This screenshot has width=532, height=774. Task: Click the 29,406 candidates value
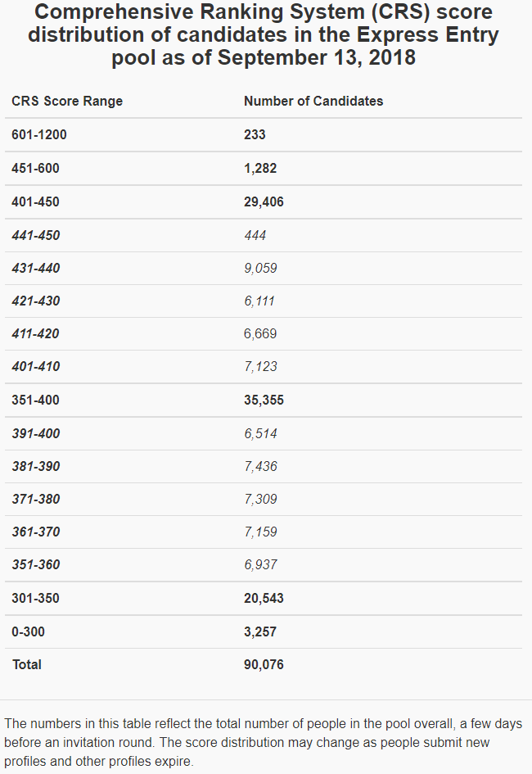tap(264, 201)
